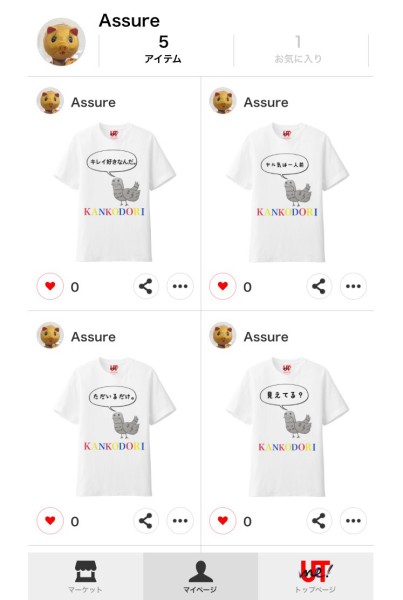This screenshot has width=403, height=600.
Task: Like the ヤル気は一人前 KANKODORI shirt
Action: 223,286
